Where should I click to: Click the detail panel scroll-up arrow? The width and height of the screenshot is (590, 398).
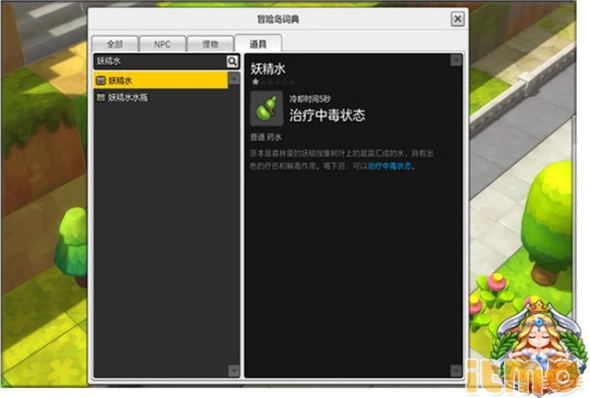pos(456,60)
